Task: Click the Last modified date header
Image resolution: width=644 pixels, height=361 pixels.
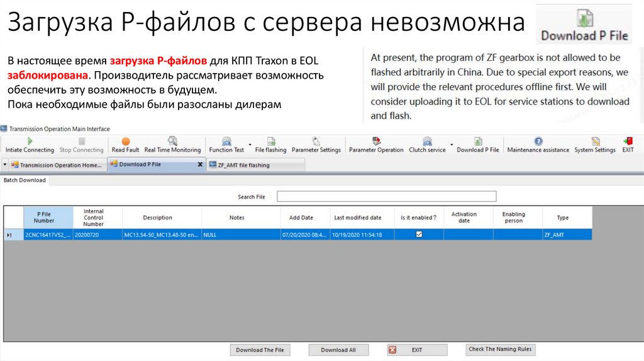Action: pos(362,218)
